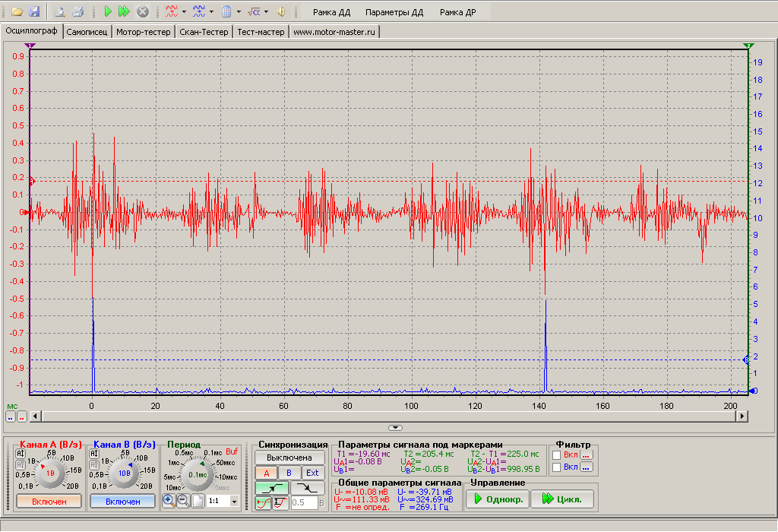Image resolution: width=778 pixels, height=532 pixels.
Task: Select sync source B
Action: (x=289, y=473)
